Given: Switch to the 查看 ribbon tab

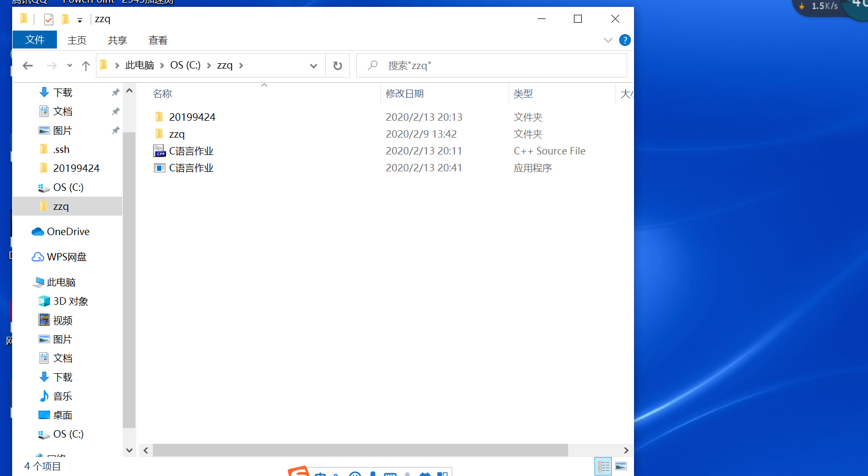Looking at the screenshot, I should tap(158, 40).
